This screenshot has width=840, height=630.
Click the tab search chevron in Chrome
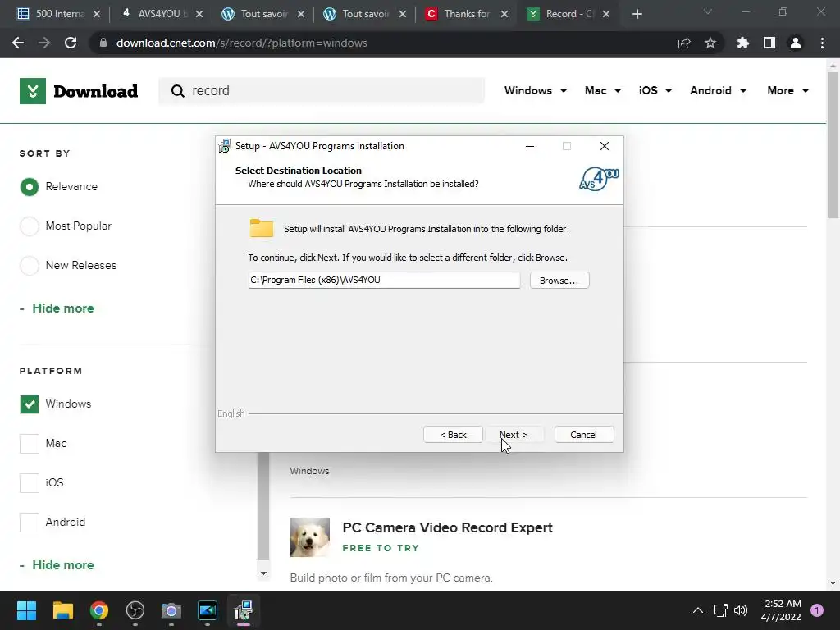point(708,11)
